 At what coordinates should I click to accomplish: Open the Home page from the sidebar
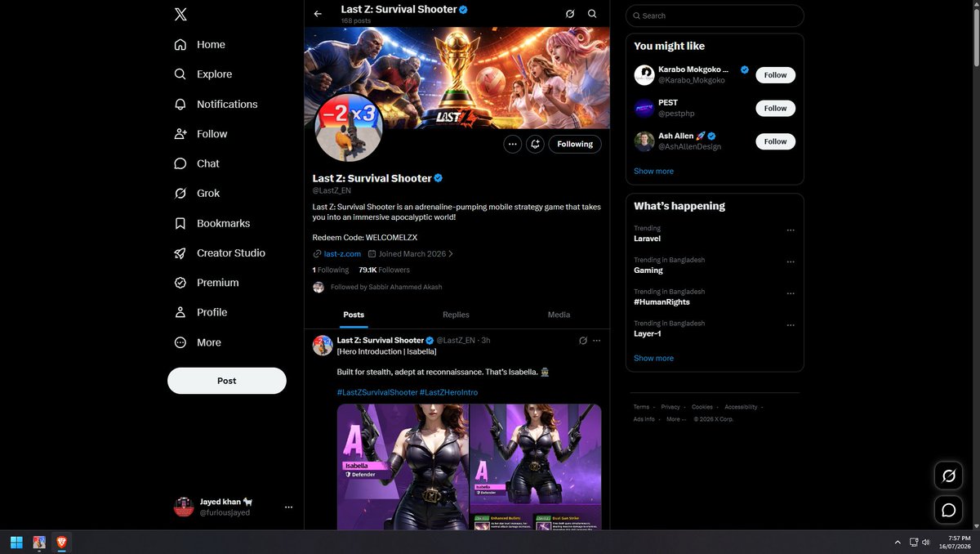(200, 45)
